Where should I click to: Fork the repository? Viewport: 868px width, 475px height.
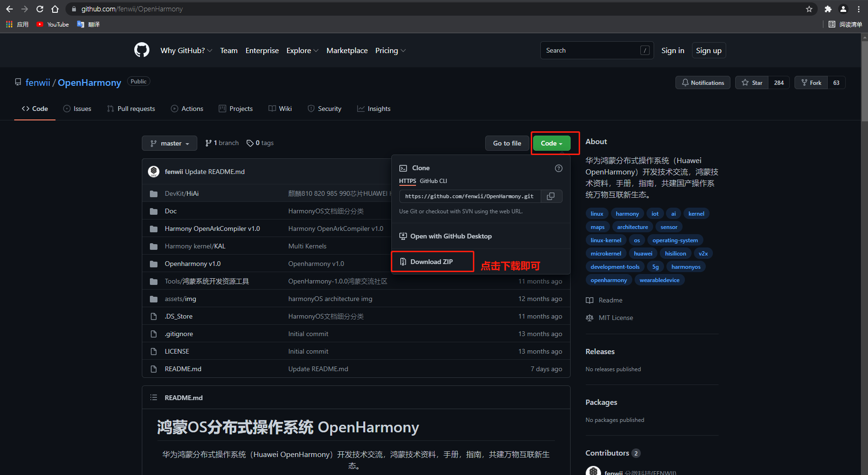tap(811, 82)
